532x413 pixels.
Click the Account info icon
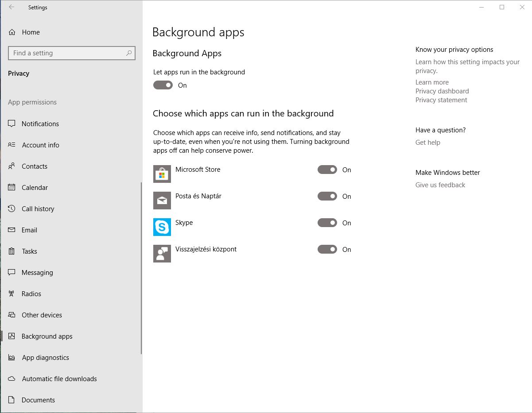pos(12,145)
